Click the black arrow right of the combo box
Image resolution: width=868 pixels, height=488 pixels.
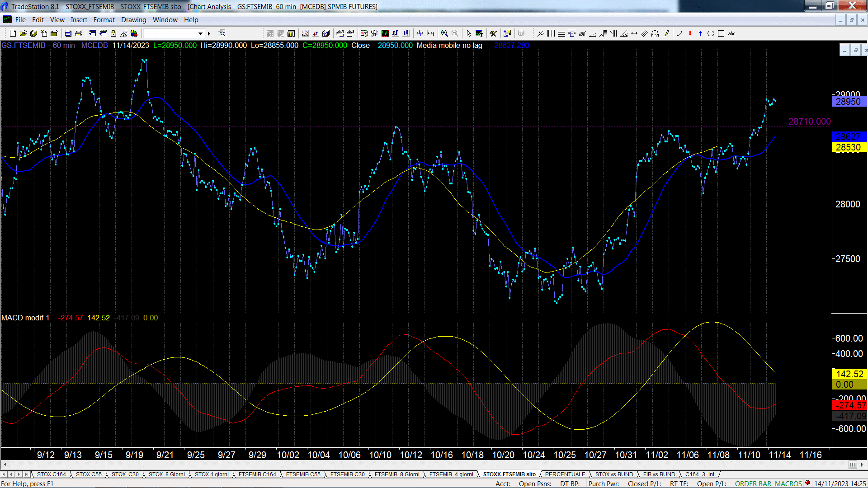pos(209,33)
